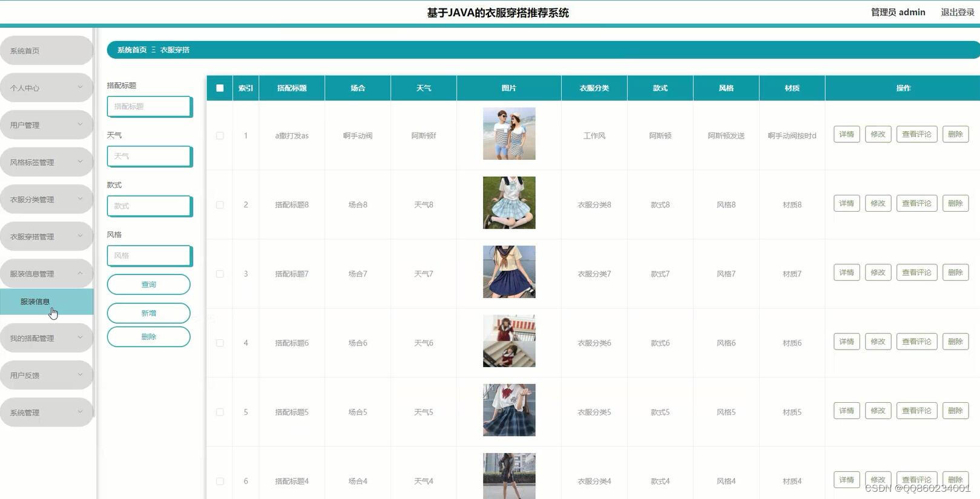Expand the 个人中心 sidebar menu
The image size is (980, 499).
[47, 88]
